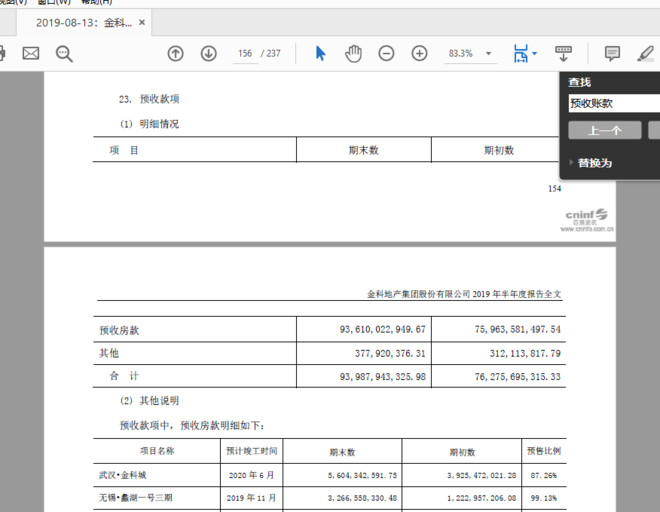
Task: Close the 2019-08-13 document tab
Action: point(142,22)
